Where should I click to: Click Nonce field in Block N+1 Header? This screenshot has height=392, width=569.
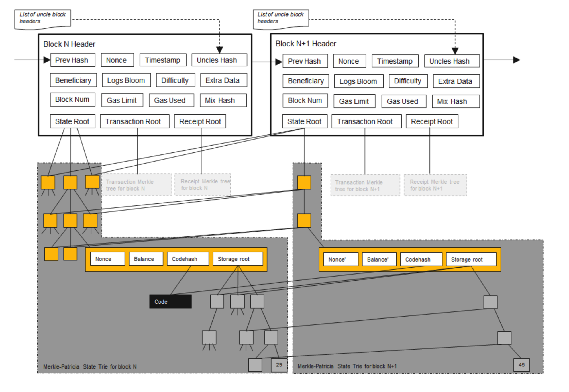350,61
